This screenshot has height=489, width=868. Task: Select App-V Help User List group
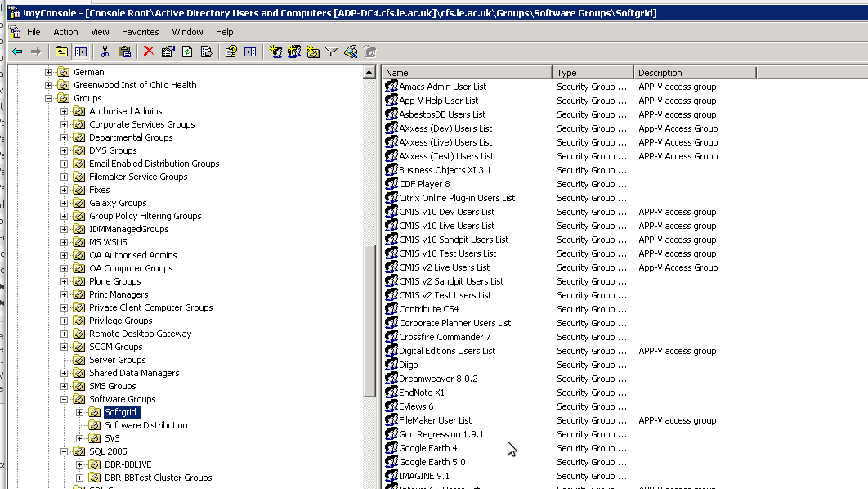point(438,101)
